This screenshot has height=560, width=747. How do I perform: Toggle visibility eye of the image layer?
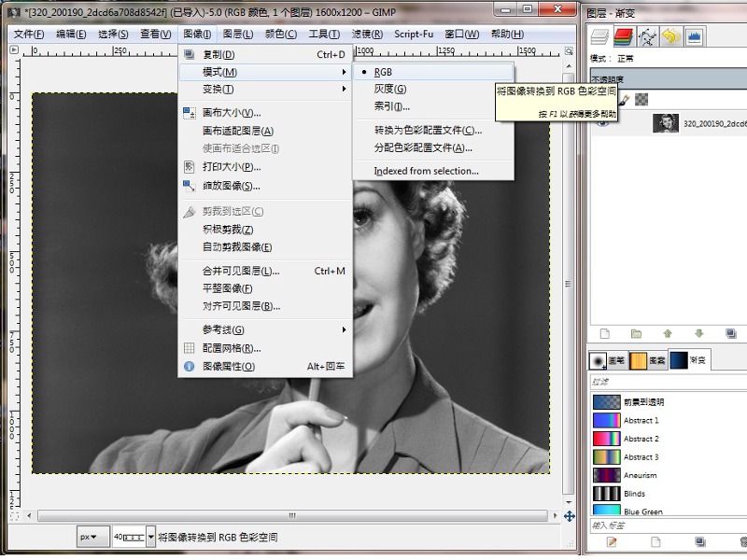(x=602, y=123)
